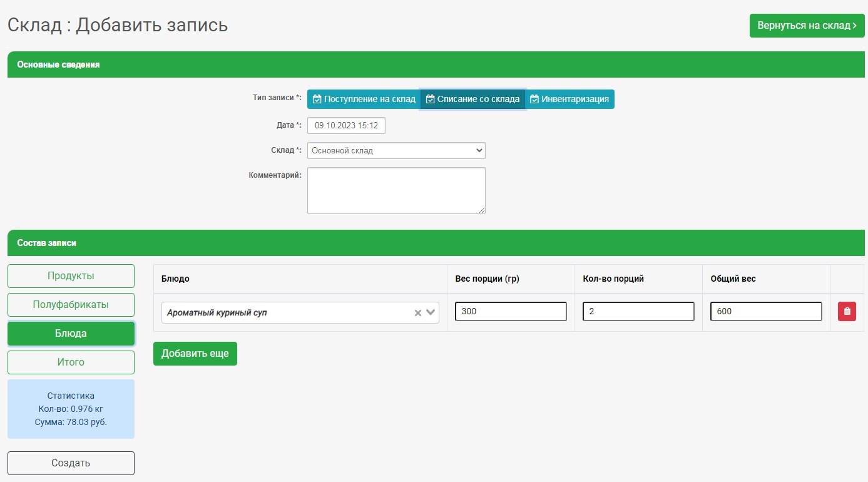868x482 pixels.
Task: Go to the Итого tab
Action: 71,362
